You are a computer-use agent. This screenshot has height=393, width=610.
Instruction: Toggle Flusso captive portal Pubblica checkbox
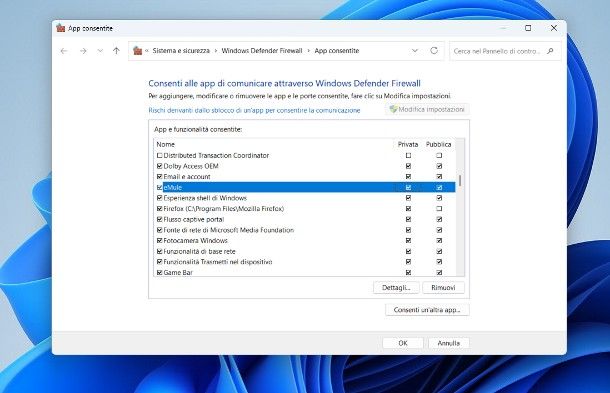click(x=439, y=219)
